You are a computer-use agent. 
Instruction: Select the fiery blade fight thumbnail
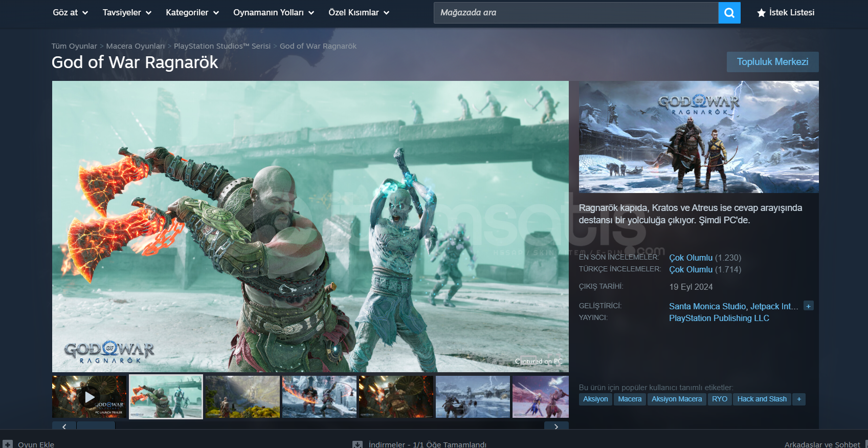[320, 397]
